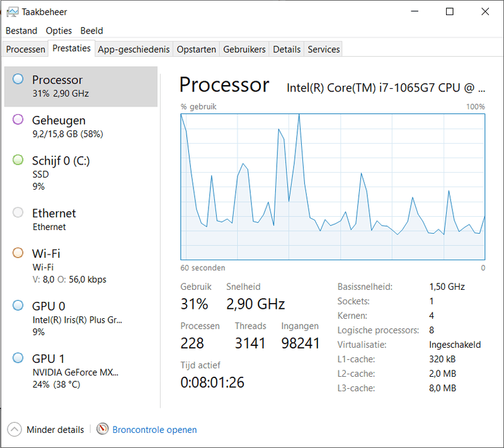Open the Beeld menu
This screenshot has height=448, width=504.
tap(92, 30)
